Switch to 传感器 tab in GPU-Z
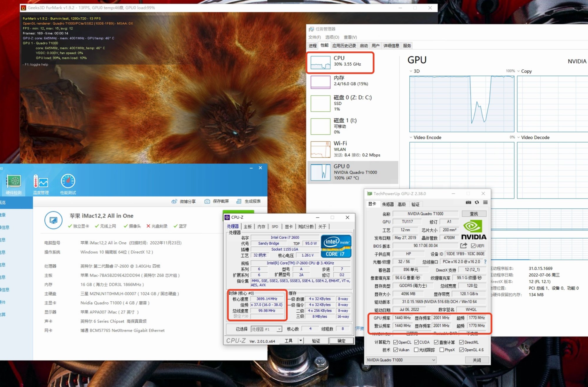The height and width of the screenshot is (387, 588). (388, 204)
